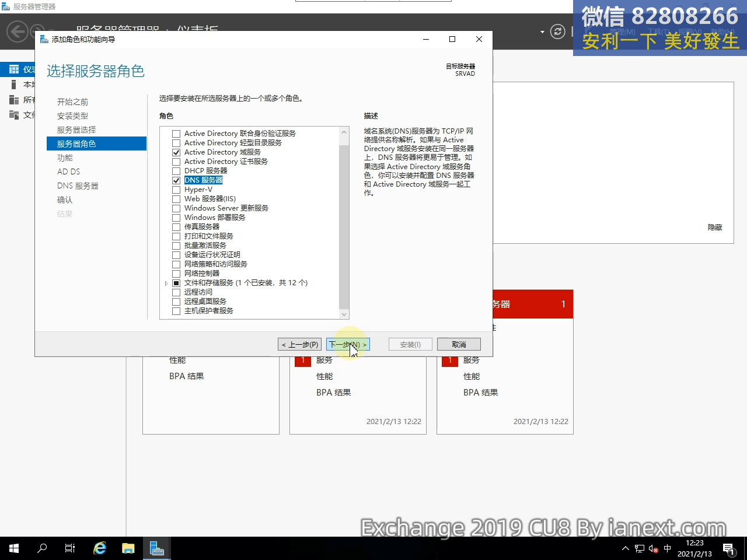747x560 pixels.
Task: Click the Chinese IME indicator
Action: click(668, 548)
